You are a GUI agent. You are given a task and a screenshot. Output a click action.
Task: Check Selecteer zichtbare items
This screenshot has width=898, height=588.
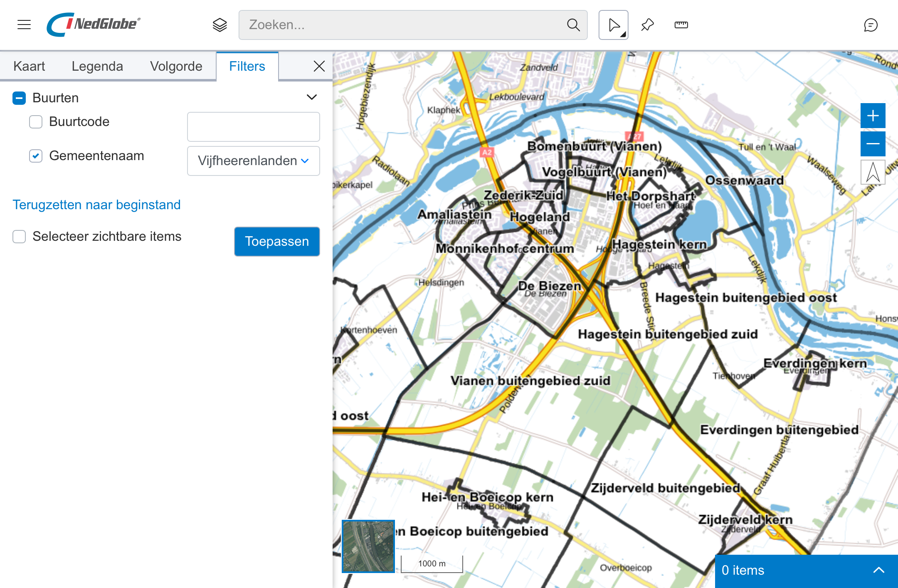19,237
